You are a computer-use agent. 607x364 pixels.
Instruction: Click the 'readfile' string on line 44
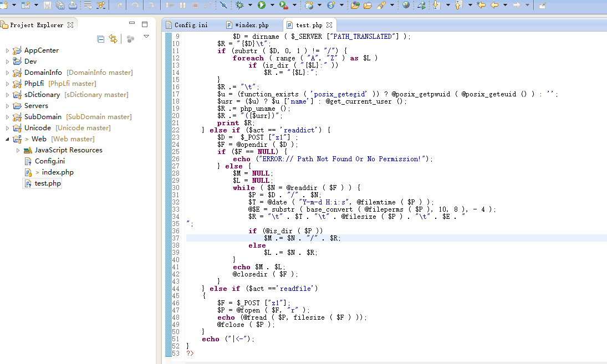tap(297, 289)
